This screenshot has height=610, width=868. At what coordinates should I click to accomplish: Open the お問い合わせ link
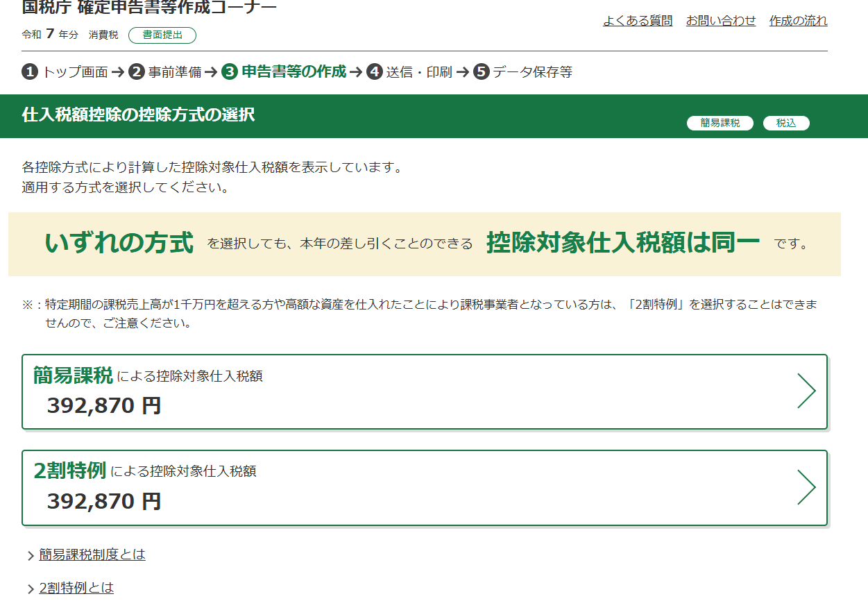721,21
